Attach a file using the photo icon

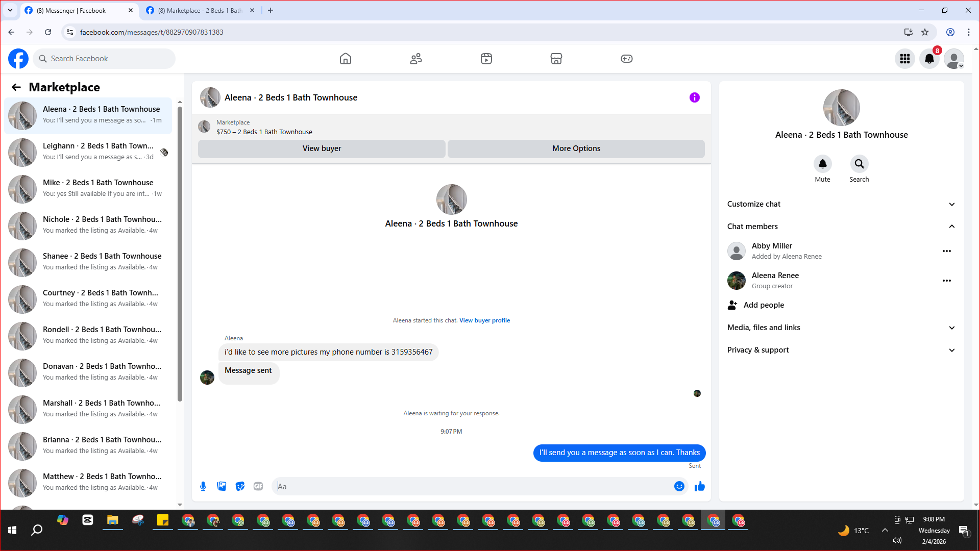coord(222,486)
